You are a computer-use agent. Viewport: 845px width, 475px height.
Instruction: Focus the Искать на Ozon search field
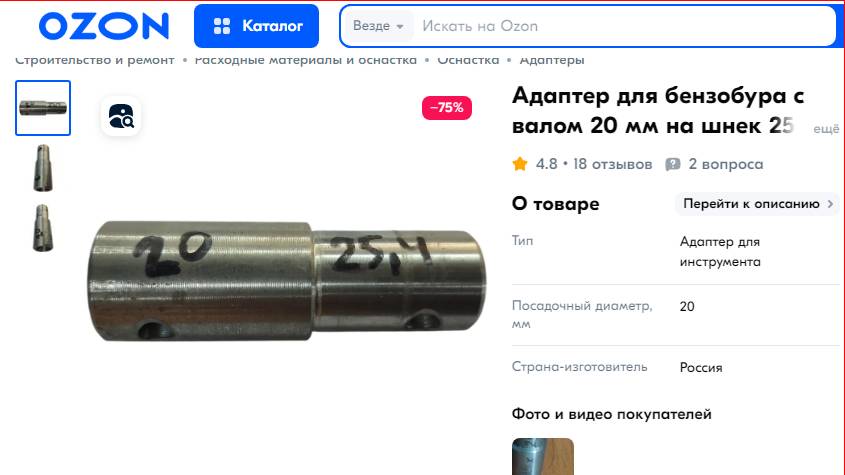click(x=625, y=26)
